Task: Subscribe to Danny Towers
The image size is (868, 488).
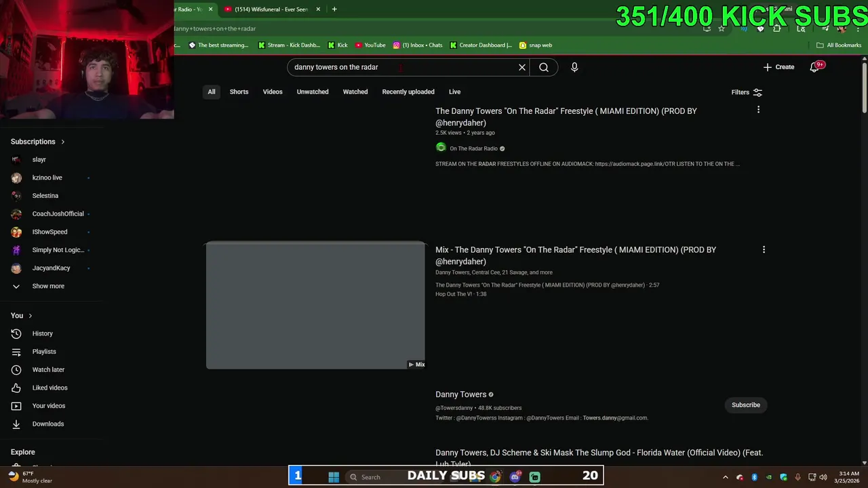Action: pos(746,405)
